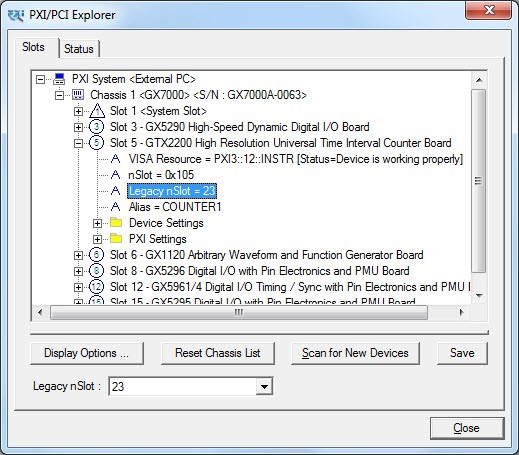Click the Device Settings folder icon
The width and height of the screenshot is (519, 455).
click(116, 222)
